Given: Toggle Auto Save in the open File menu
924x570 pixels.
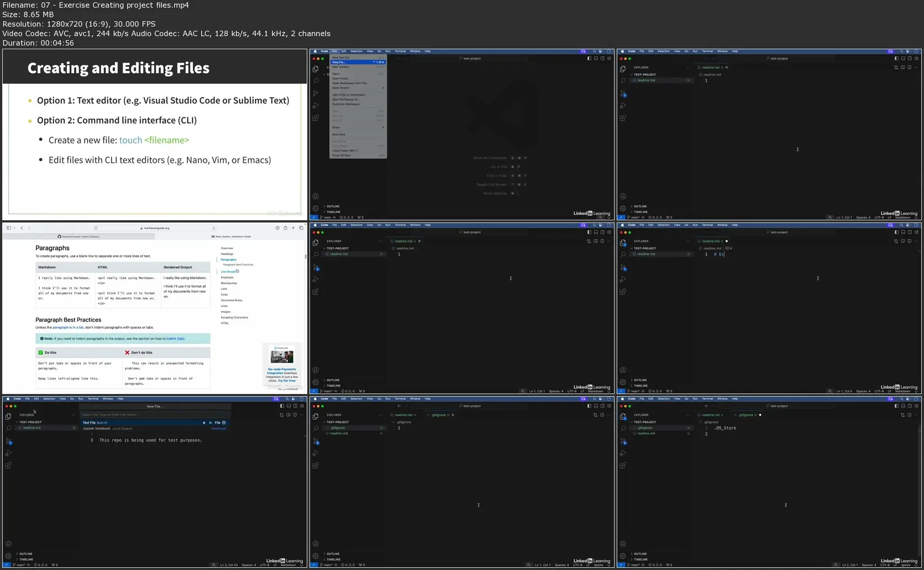Looking at the screenshot, I should click(339, 134).
